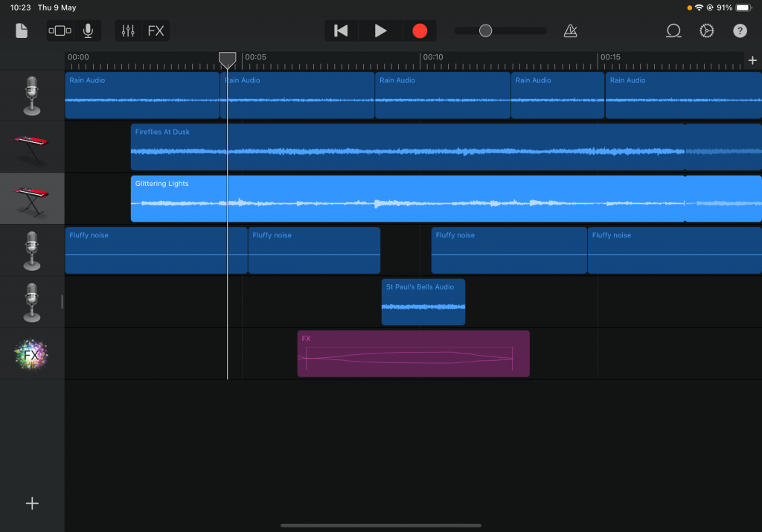Tap the 10:23 clock in status bar
This screenshot has height=532, width=762.
point(20,7)
